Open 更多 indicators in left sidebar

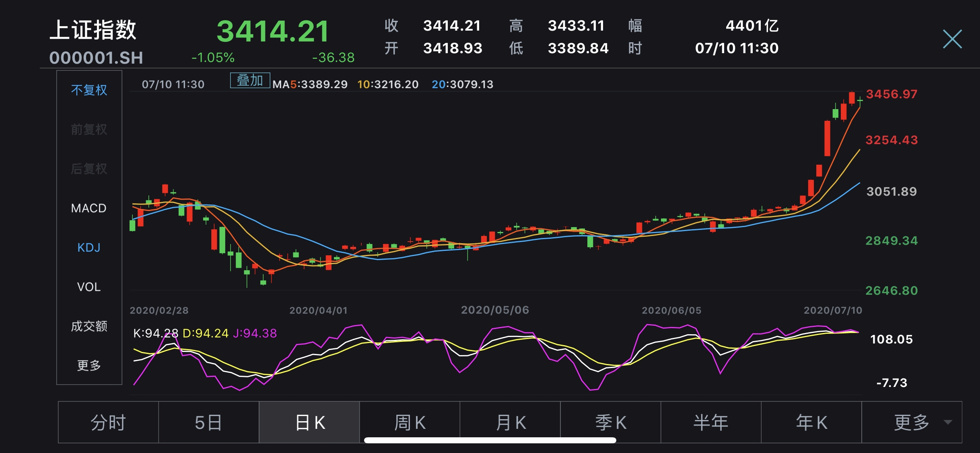pos(89,366)
